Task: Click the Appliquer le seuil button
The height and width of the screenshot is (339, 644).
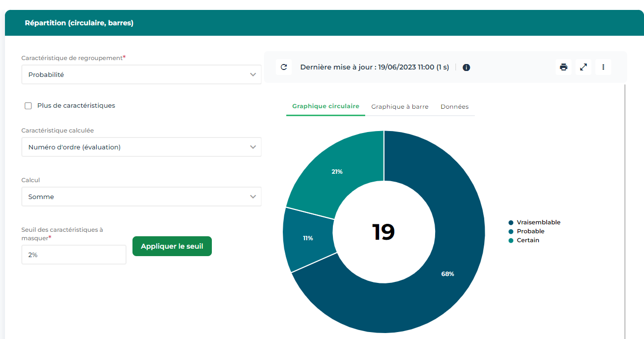Action: [172, 246]
